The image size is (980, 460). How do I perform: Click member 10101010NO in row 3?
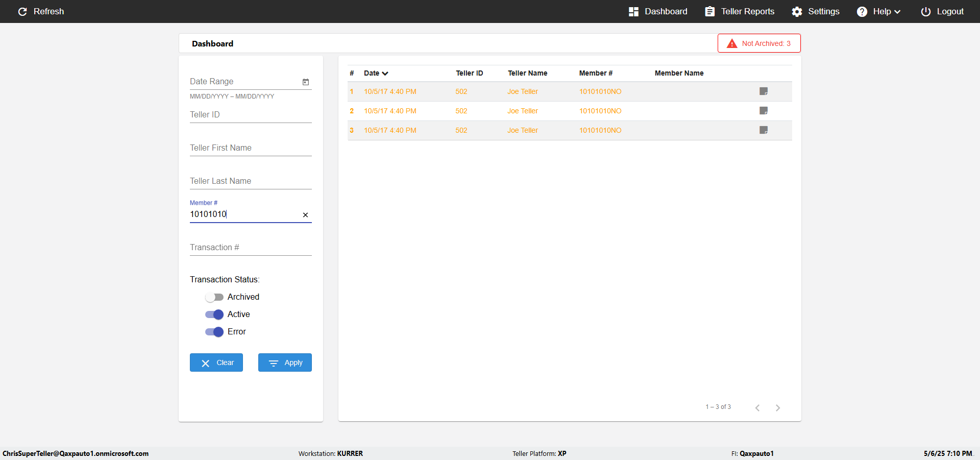[x=600, y=130]
